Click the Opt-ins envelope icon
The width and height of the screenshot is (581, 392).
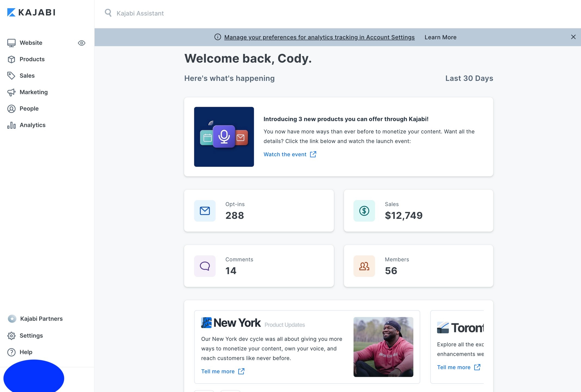point(205,211)
